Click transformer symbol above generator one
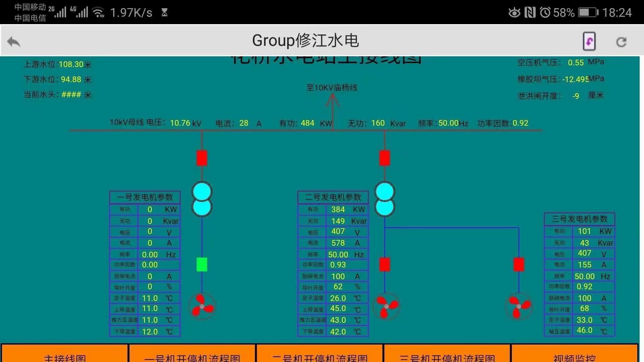The image size is (644, 362). pyautogui.click(x=202, y=199)
